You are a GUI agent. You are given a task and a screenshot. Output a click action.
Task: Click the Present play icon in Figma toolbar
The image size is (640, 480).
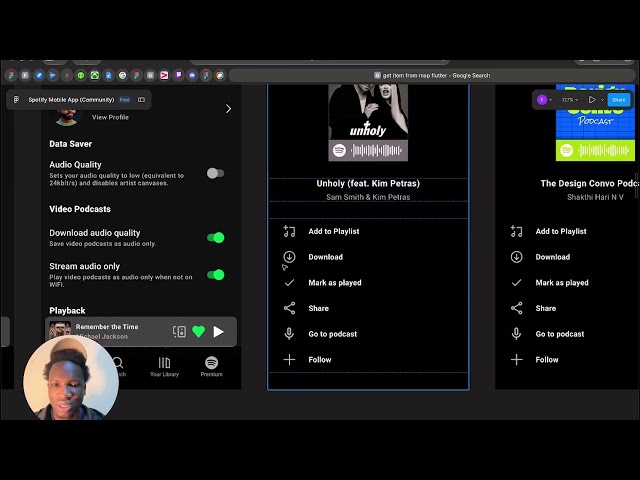pyautogui.click(x=592, y=100)
